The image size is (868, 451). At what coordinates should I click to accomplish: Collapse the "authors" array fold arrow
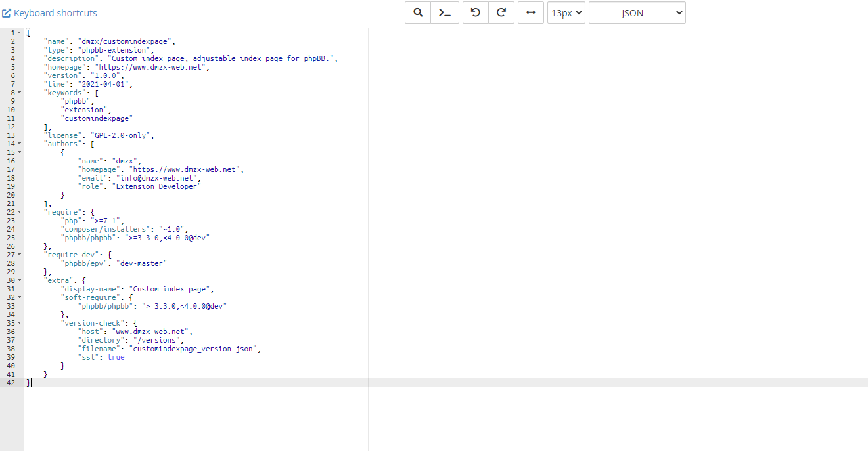[x=19, y=144]
